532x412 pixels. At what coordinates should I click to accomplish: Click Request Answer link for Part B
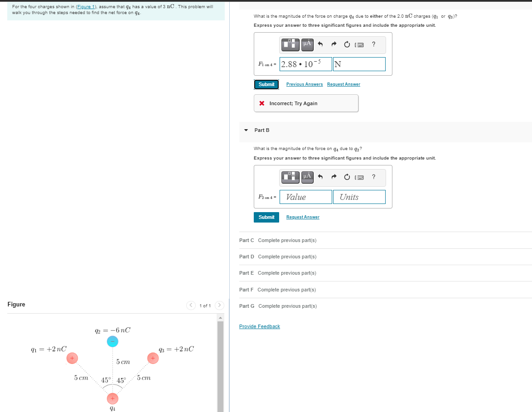point(303,217)
